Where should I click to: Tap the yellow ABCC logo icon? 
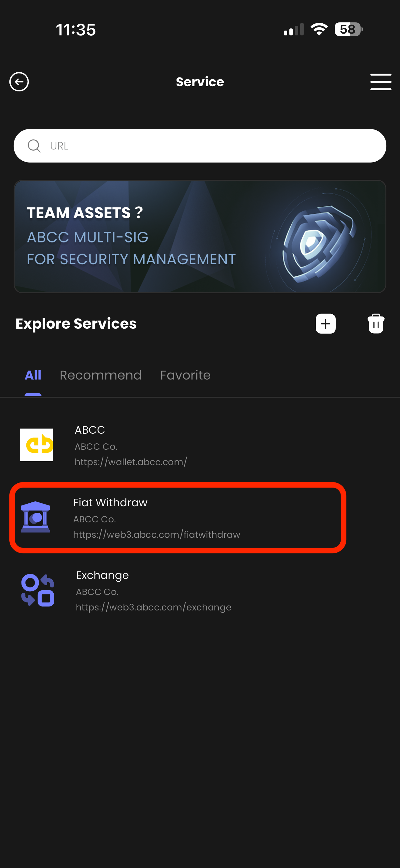pos(36,445)
